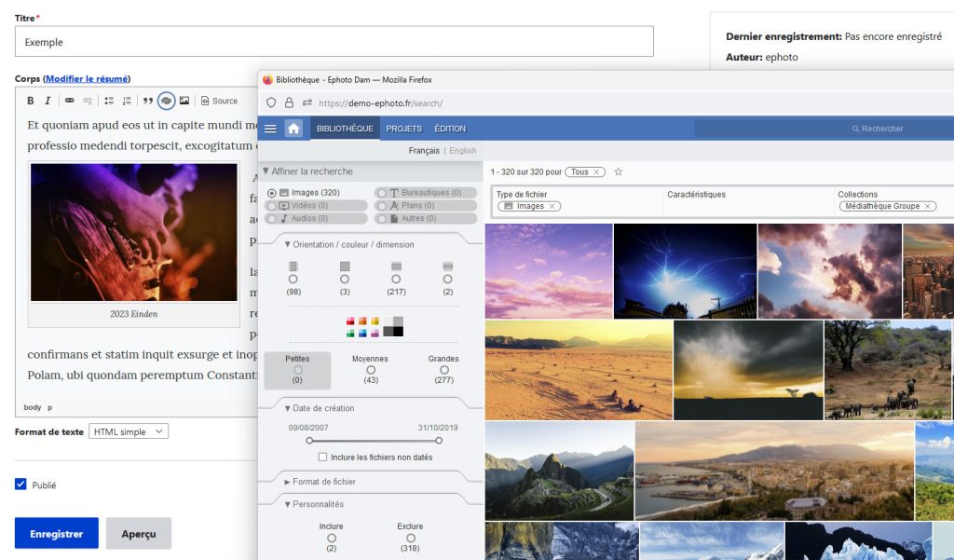Select Grandes size radio (277)
The image size is (954, 560).
[x=444, y=370]
